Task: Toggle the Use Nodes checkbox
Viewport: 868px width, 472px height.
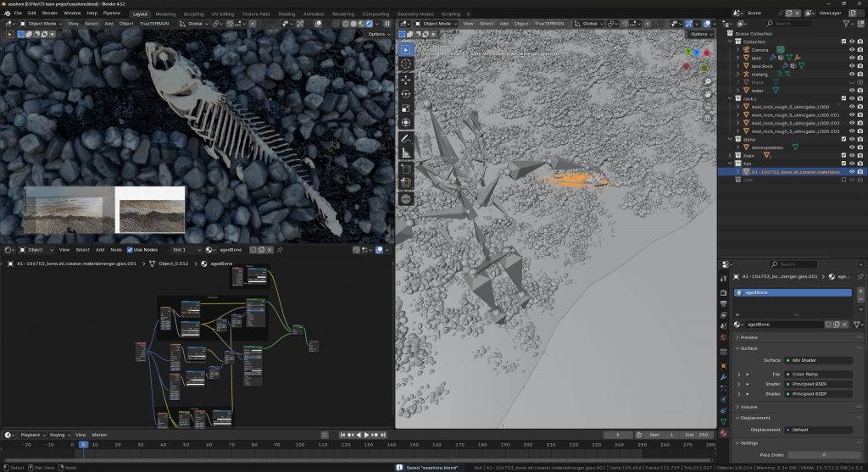Action: click(130, 250)
